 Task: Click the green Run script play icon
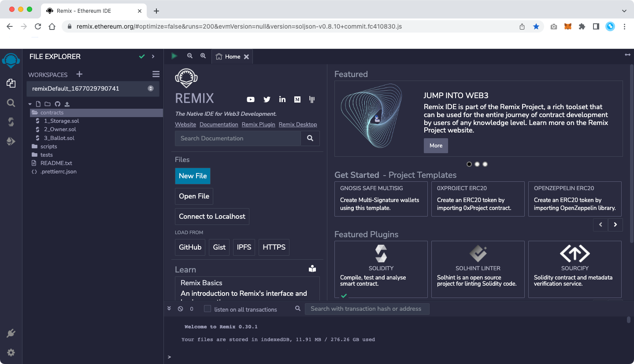(x=174, y=56)
